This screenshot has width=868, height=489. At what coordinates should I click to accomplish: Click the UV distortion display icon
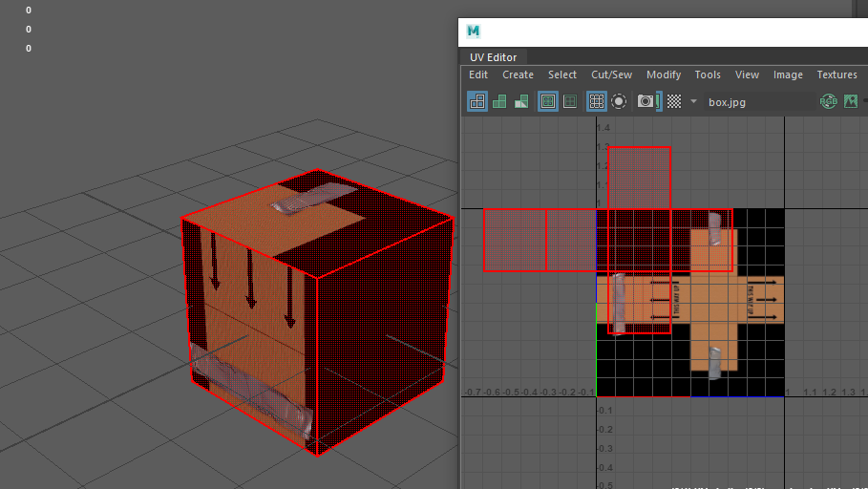click(521, 101)
